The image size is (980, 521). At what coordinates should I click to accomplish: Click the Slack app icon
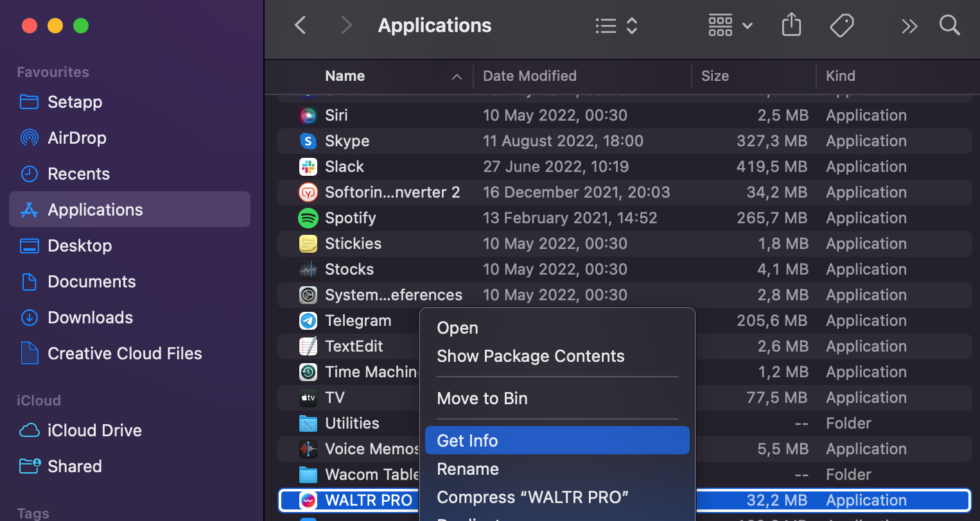(x=308, y=167)
